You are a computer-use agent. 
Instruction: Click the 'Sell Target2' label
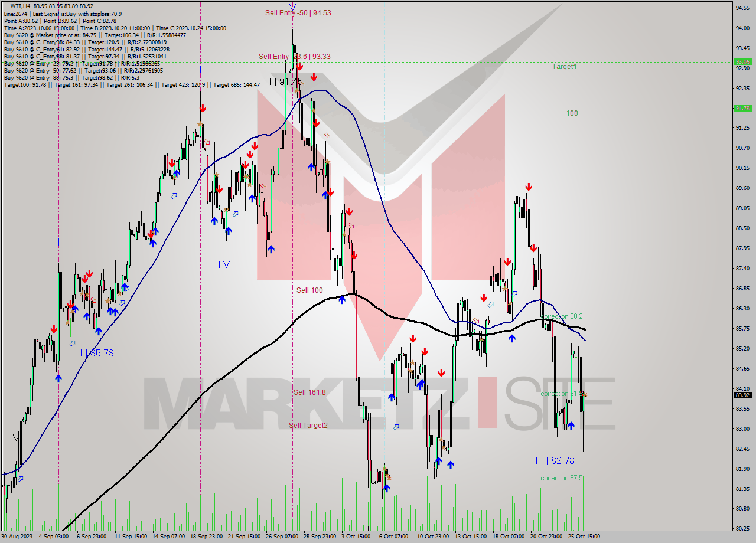[308, 425]
